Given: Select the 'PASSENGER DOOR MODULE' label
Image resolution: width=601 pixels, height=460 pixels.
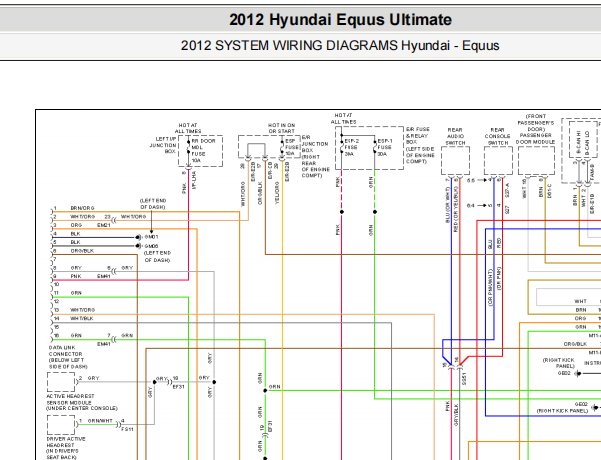Looking at the screenshot, I should (x=535, y=138).
